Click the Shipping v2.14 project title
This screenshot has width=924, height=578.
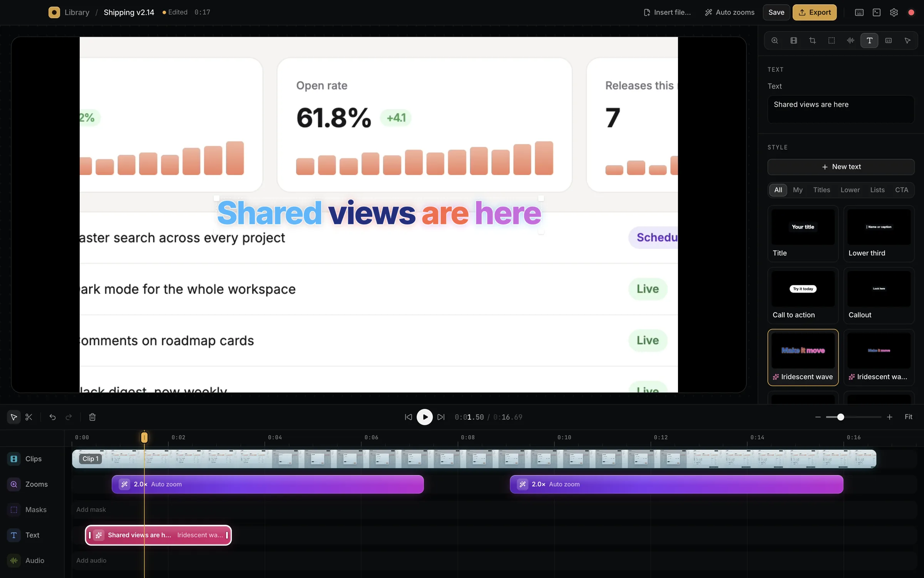click(129, 12)
